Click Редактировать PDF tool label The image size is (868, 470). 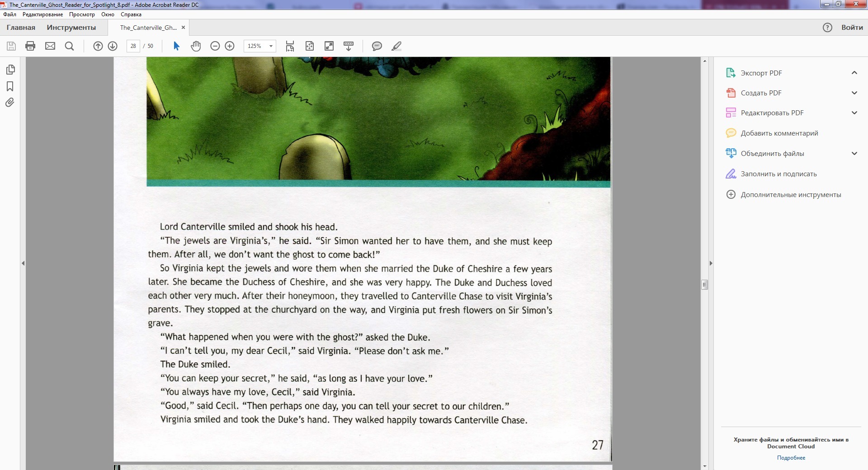[772, 113]
